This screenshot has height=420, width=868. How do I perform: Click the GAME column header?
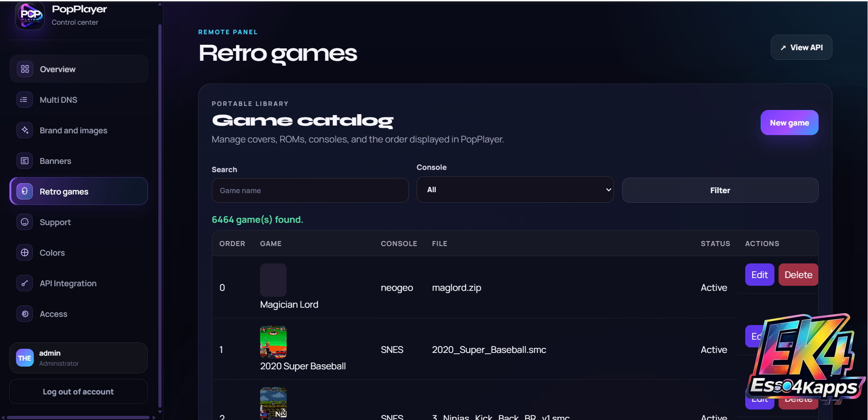click(271, 244)
